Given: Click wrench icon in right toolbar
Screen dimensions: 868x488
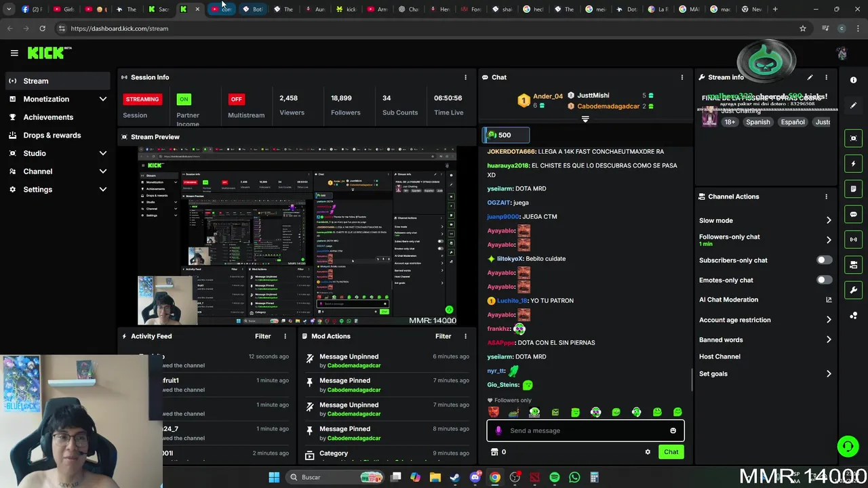Looking at the screenshot, I should pos(853,290).
